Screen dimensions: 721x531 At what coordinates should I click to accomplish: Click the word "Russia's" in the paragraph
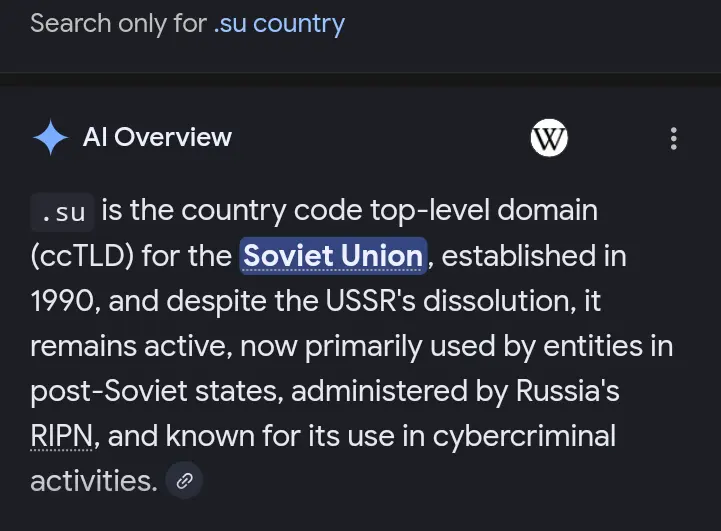(x=568, y=391)
